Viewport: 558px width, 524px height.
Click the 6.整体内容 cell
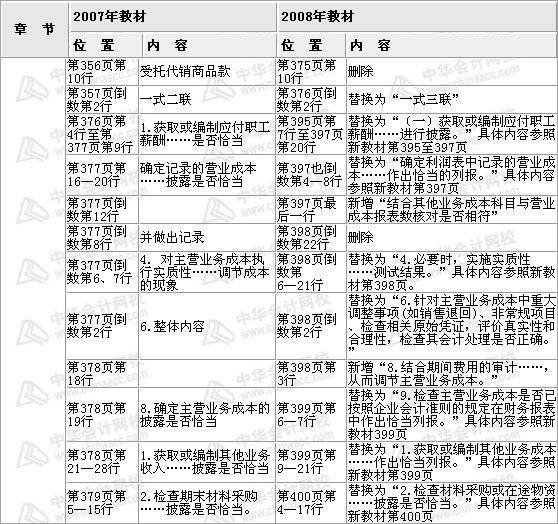click(207, 326)
